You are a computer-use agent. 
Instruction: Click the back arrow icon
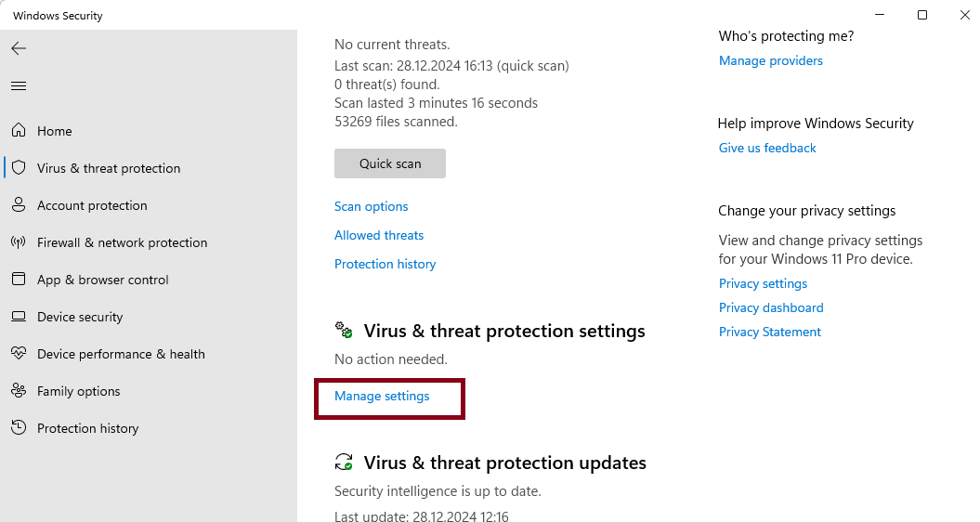click(19, 48)
